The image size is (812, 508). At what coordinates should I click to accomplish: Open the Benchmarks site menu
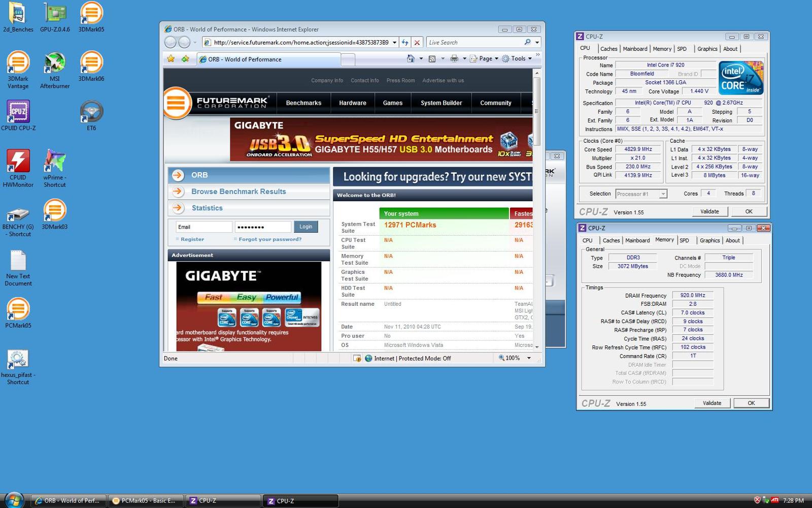[303, 103]
